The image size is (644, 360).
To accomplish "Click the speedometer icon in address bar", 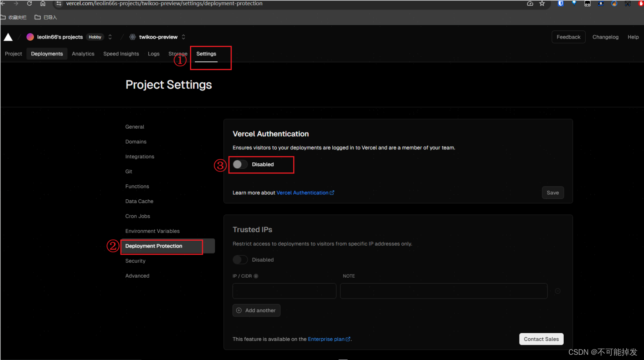I will [x=530, y=3].
